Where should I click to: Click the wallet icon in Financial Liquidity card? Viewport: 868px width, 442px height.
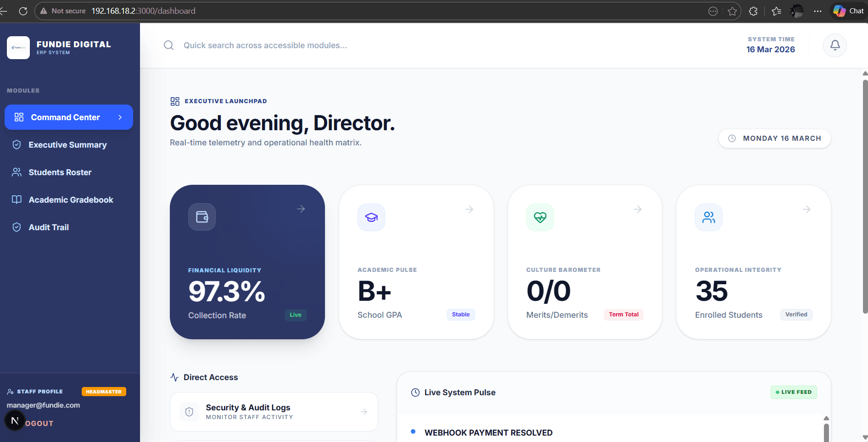click(202, 217)
